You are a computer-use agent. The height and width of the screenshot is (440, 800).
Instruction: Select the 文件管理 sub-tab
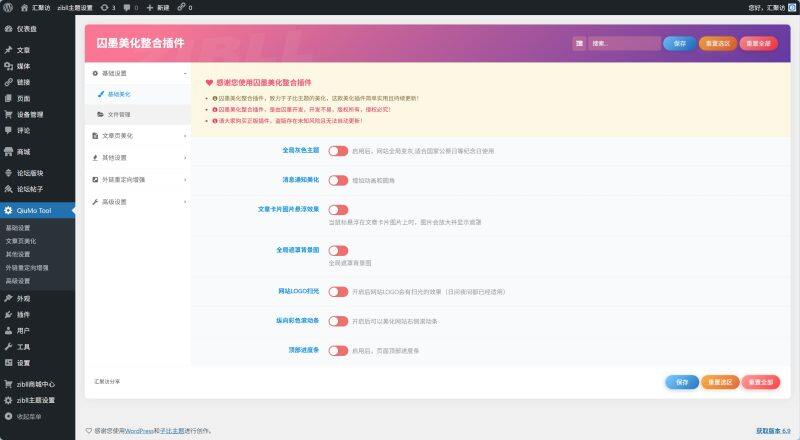[138, 114]
